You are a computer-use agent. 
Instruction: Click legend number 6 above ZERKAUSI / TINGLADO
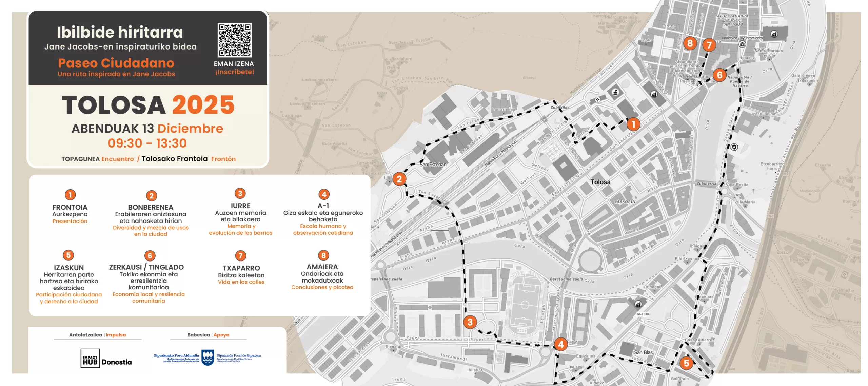click(150, 255)
